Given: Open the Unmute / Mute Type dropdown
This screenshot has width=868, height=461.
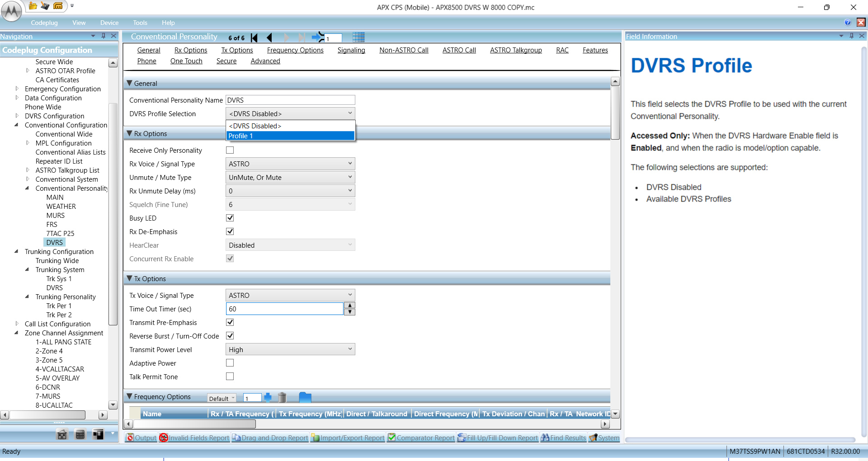Looking at the screenshot, I should [x=290, y=177].
